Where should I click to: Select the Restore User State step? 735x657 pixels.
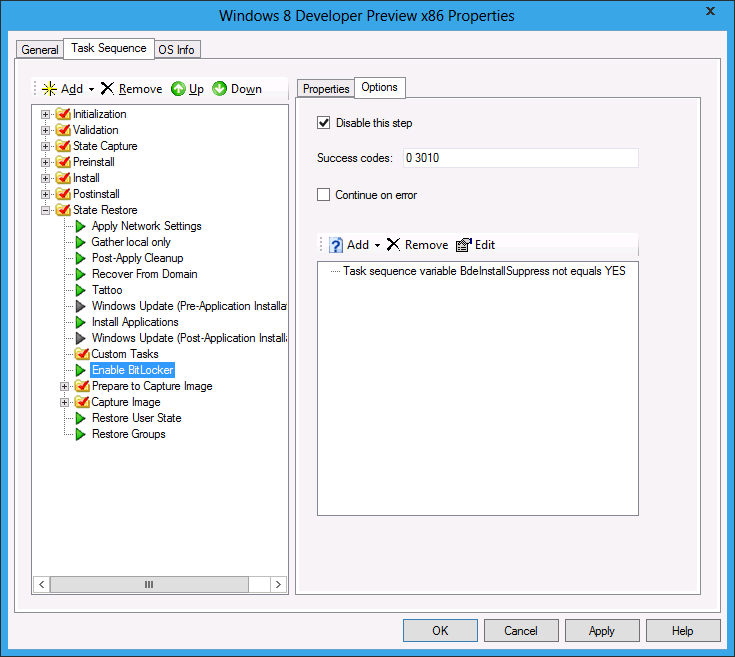pyautogui.click(x=136, y=418)
